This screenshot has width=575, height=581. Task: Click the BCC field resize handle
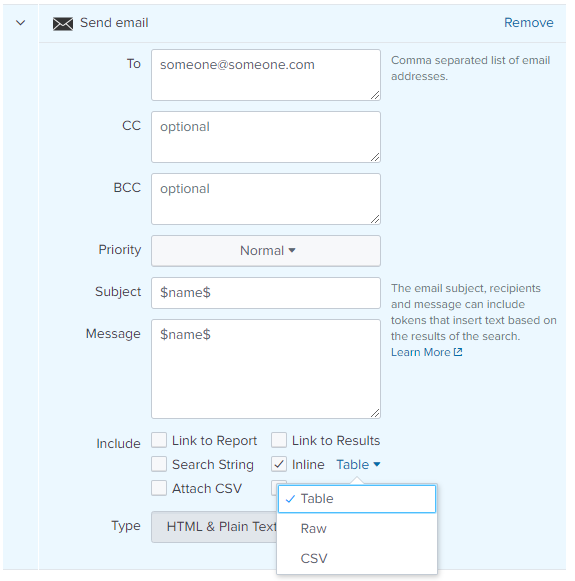pyautogui.click(x=375, y=219)
